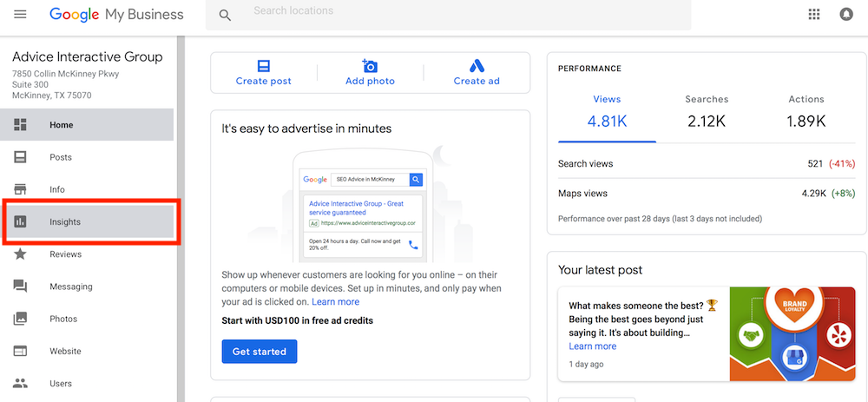Click the Create ad link
The image size is (868, 402).
477,81
